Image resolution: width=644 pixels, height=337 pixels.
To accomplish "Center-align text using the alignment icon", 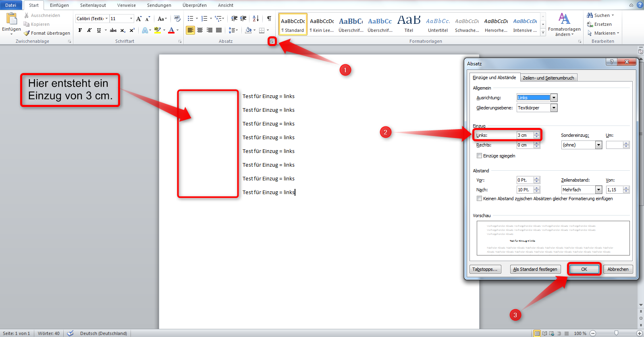I will [x=200, y=30].
